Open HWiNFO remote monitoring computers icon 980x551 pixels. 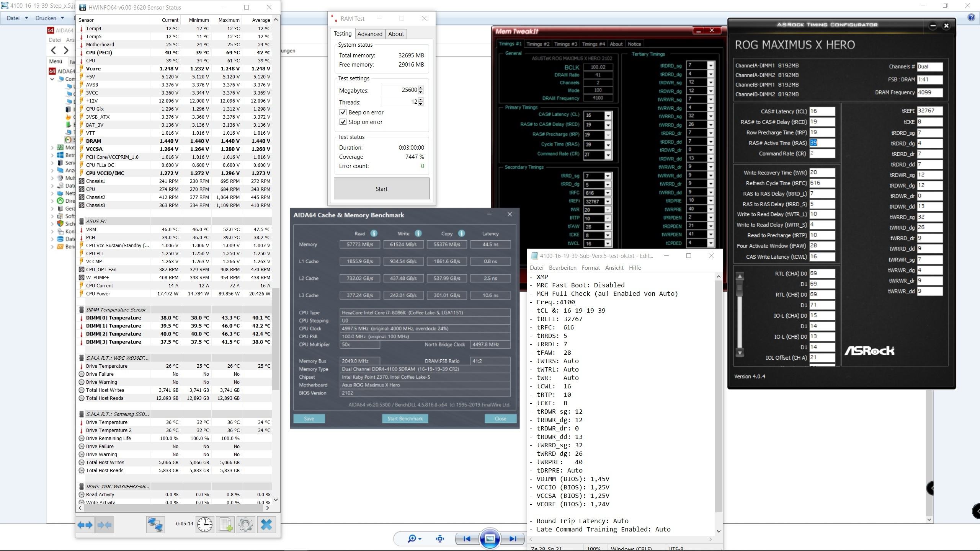[x=155, y=525]
